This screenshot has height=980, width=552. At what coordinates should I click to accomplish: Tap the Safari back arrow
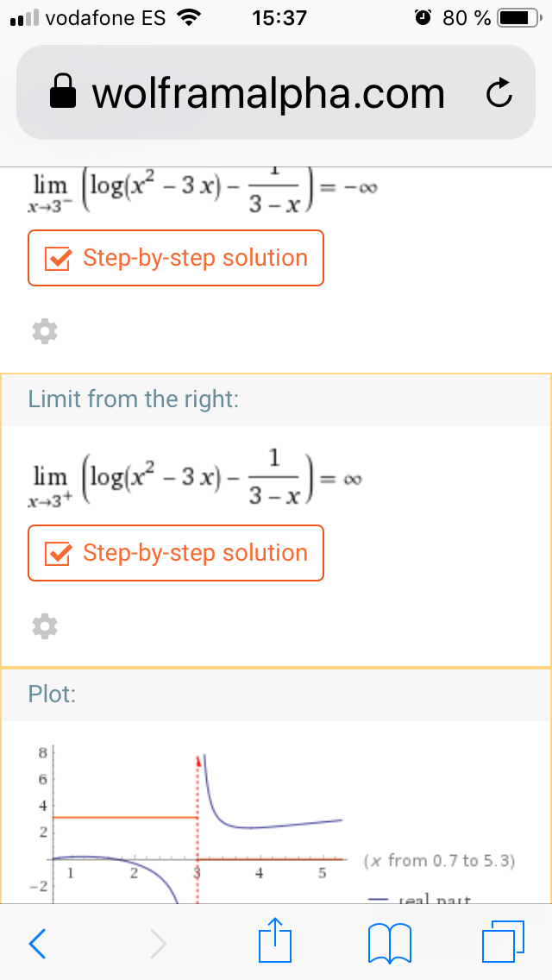click(37, 943)
